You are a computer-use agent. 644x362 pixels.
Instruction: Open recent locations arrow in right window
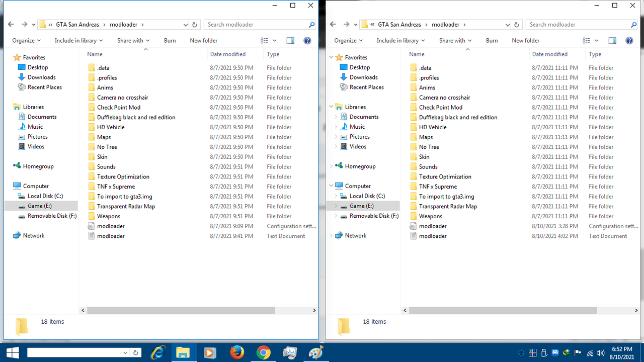point(356,24)
